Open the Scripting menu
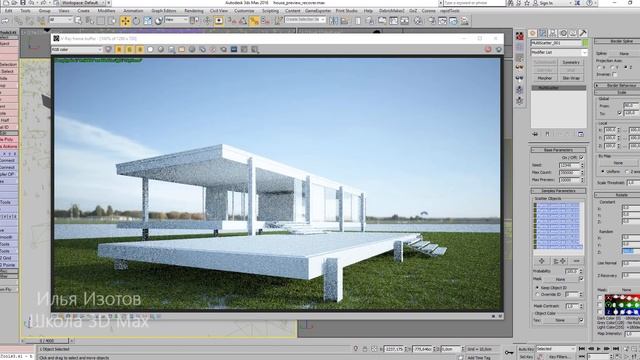The height and width of the screenshot is (360, 640). 270,11
